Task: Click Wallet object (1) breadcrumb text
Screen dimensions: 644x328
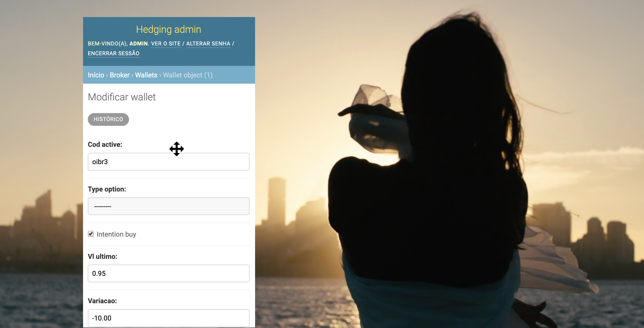Action: (x=188, y=75)
